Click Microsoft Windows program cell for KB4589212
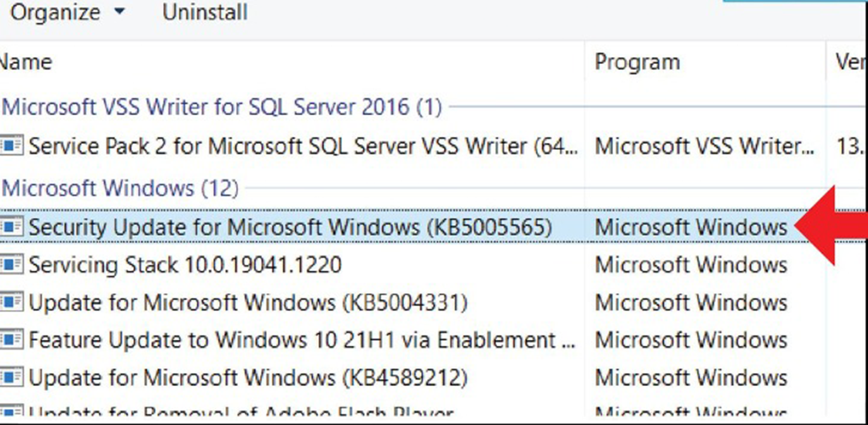 point(691,378)
